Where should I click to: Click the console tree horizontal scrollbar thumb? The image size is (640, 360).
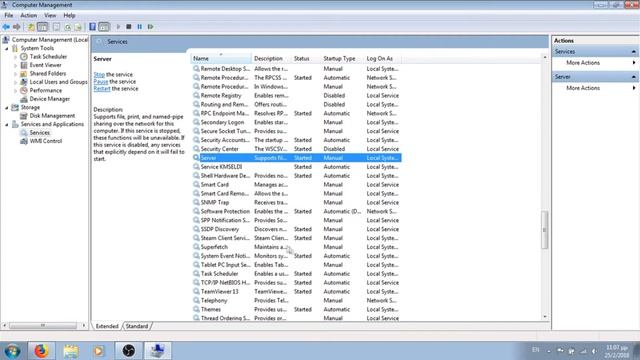click(43, 326)
